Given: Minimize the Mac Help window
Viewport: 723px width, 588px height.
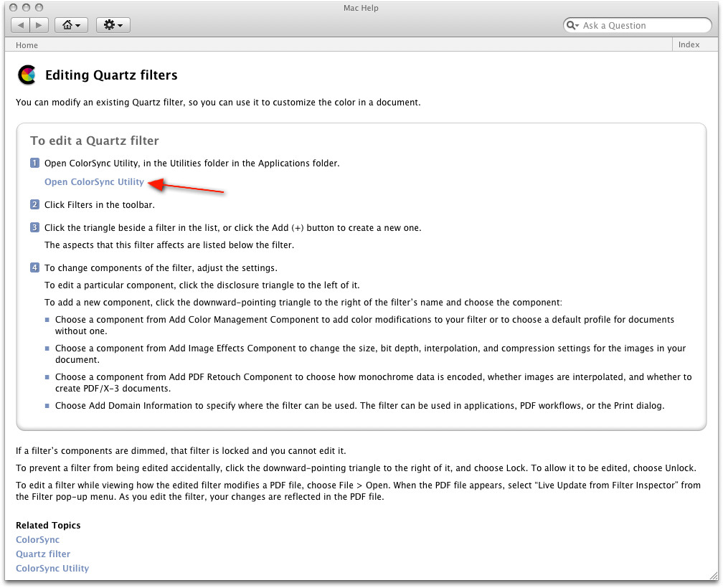Looking at the screenshot, I should (27, 7).
